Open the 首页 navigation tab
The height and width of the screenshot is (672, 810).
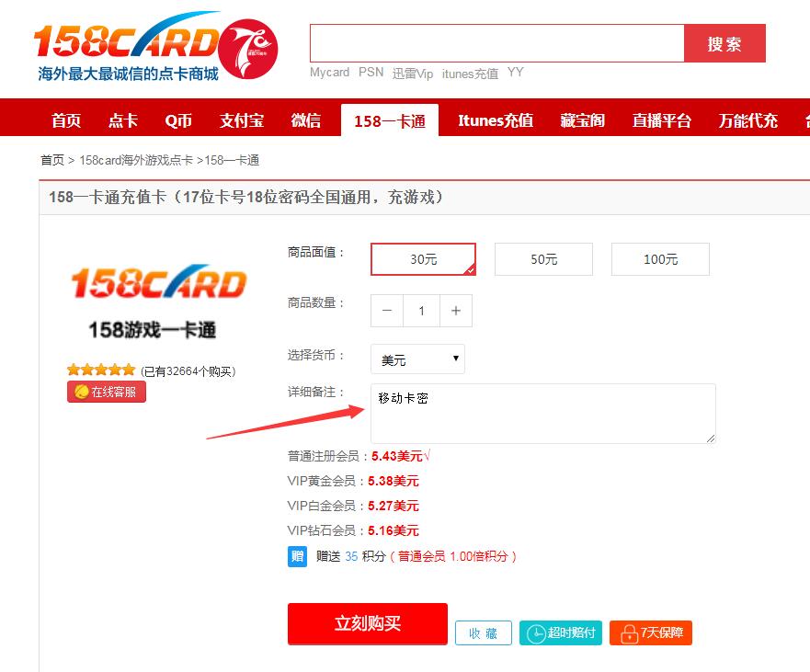(x=66, y=120)
